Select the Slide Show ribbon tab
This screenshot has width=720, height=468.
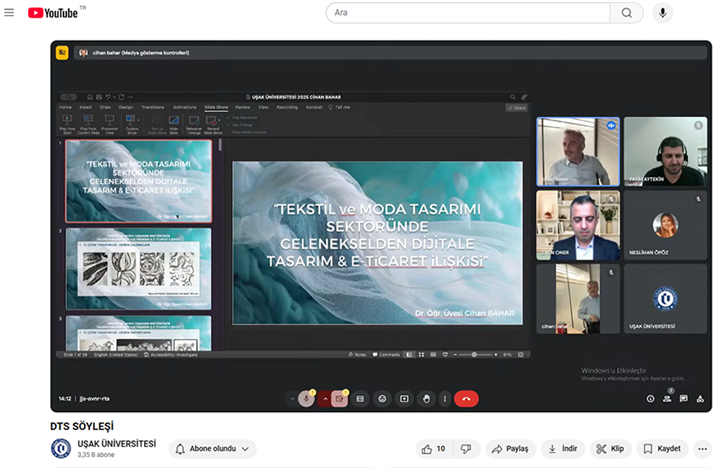[216, 106]
